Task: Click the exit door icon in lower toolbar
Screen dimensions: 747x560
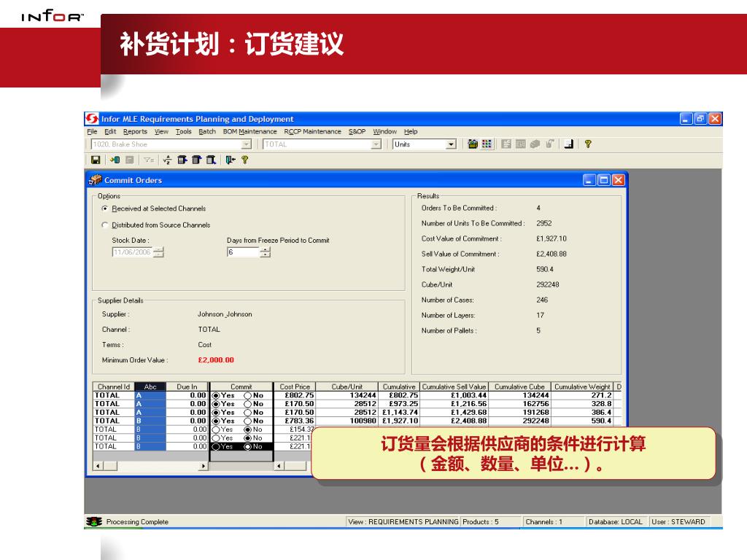Action: click(231, 160)
